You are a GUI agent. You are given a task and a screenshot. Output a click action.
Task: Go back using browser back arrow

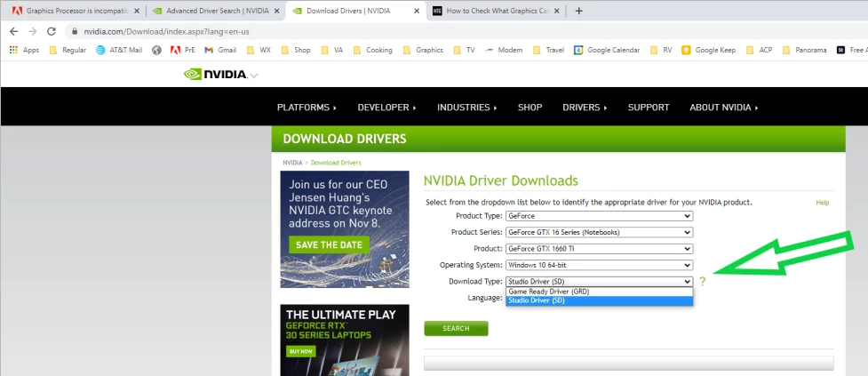tap(14, 32)
